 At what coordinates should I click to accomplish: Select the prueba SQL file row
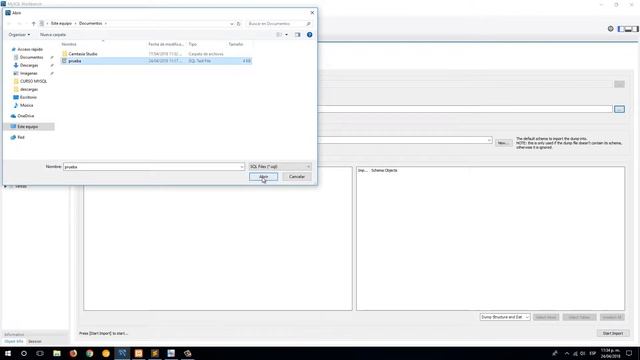[x=156, y=61]
